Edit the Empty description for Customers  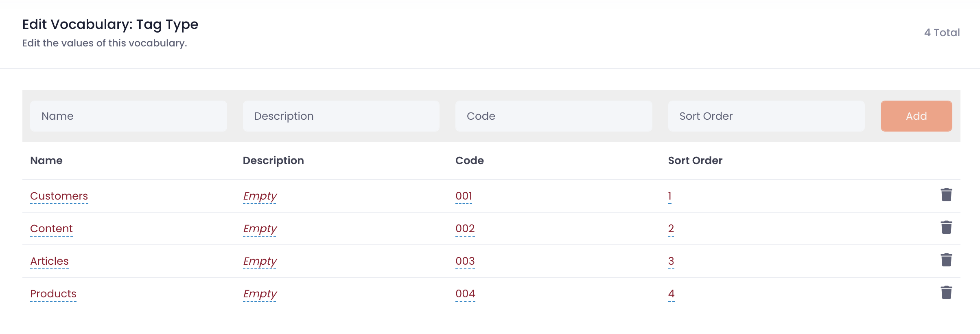260,196
